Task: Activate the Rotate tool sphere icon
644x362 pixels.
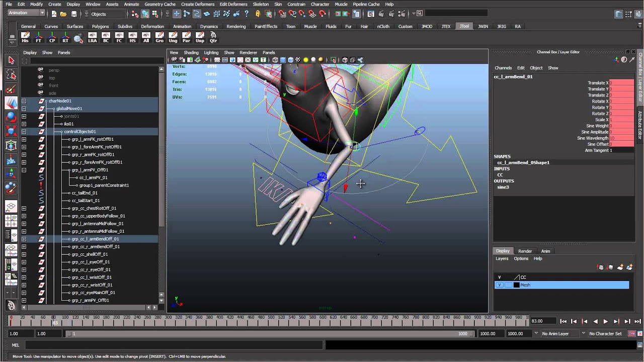Action: [x=11, y=117]
